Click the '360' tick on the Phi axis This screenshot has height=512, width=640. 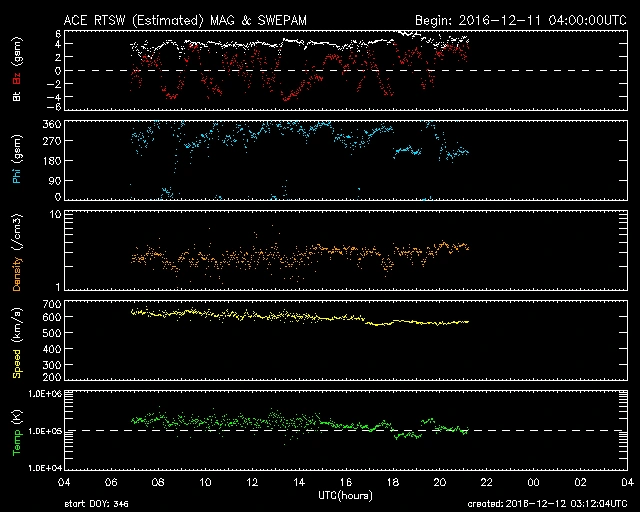(52, 124)
